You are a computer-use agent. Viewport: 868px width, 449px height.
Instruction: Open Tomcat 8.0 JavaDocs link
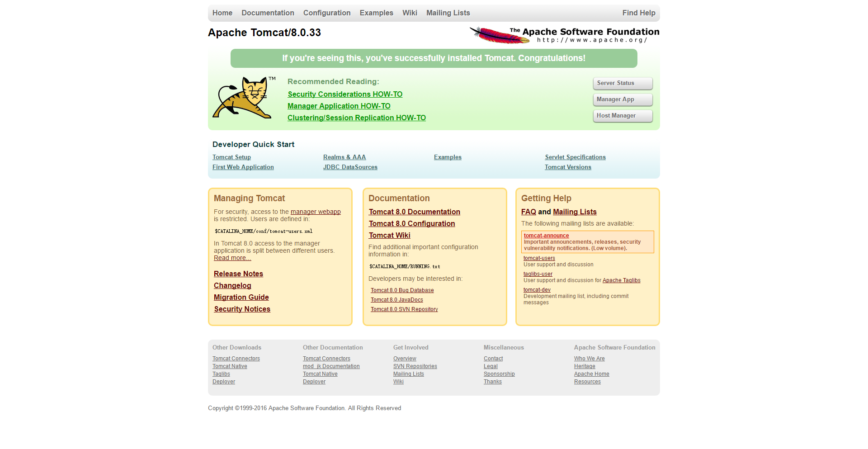[397, 300]
